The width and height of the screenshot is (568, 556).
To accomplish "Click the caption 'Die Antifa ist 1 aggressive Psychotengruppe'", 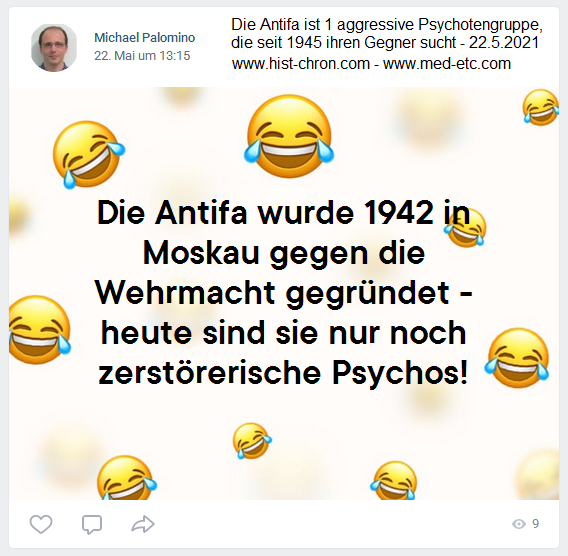I will (x=387, y=25).
